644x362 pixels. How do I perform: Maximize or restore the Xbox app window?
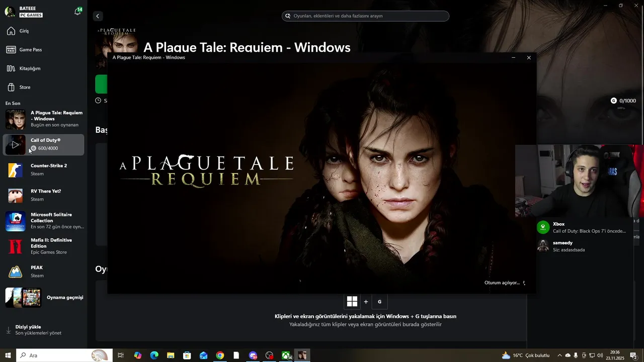621,6
